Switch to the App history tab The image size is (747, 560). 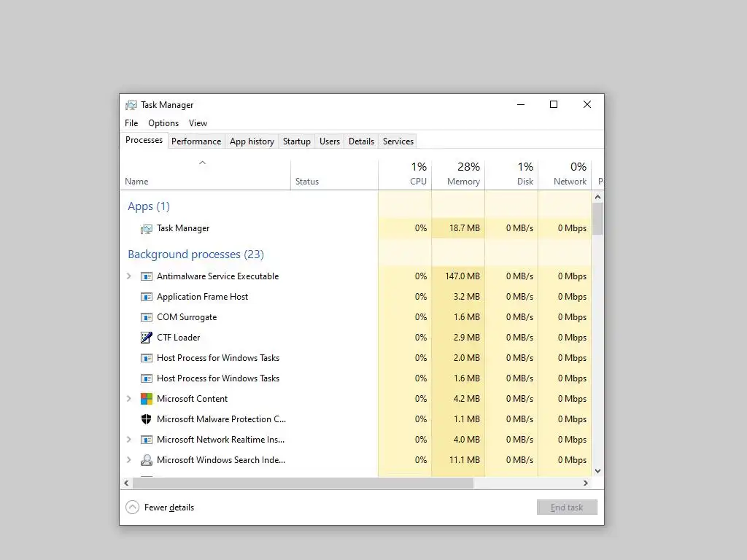[x=252, y=141]
